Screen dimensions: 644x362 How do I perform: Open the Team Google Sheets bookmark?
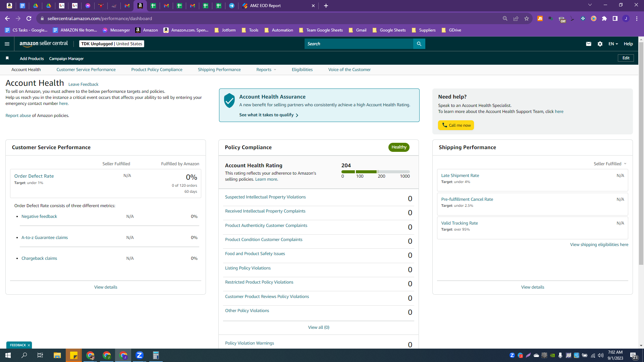tap(321, 30)
